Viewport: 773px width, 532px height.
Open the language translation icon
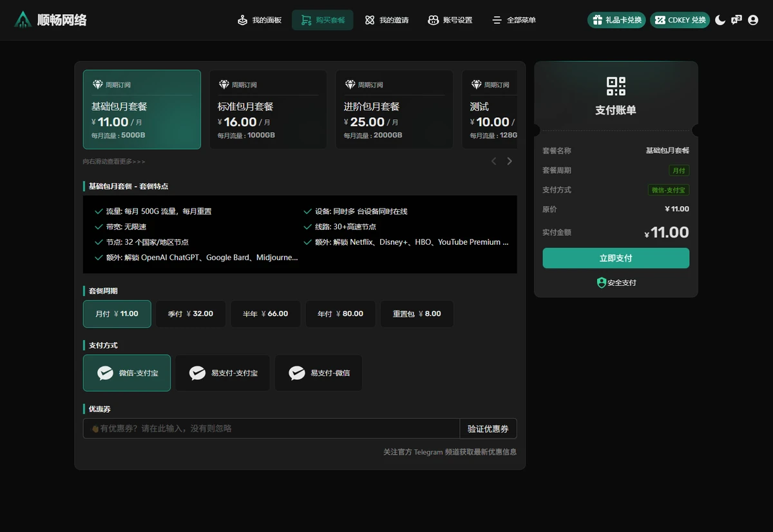tap(736, 20)
